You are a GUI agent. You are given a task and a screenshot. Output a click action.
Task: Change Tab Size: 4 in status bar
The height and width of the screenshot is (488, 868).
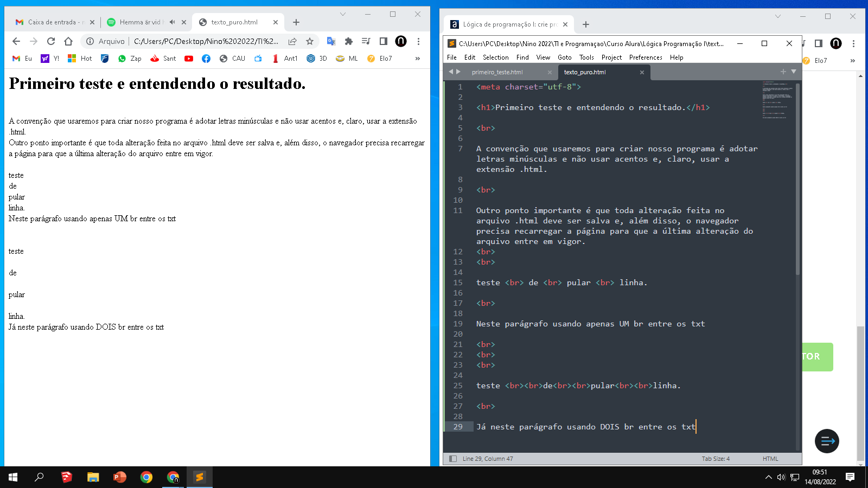click(x=716, y=459)
